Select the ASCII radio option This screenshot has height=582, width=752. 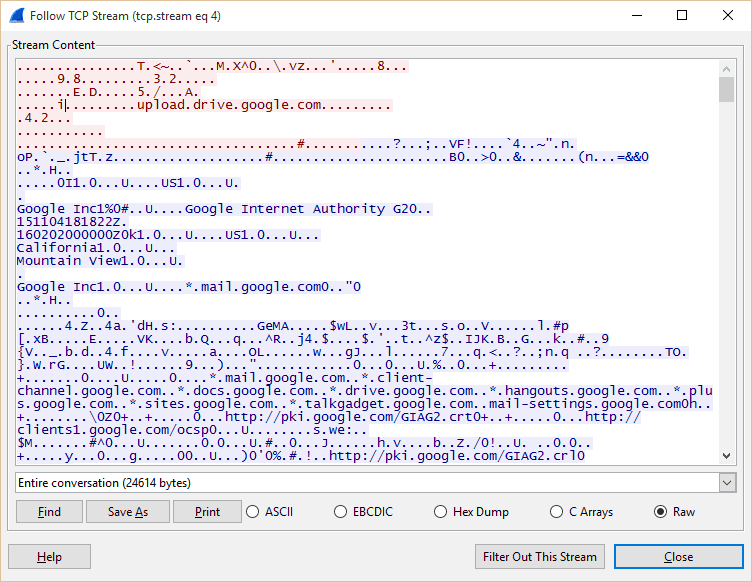click(x=254, y=512)
